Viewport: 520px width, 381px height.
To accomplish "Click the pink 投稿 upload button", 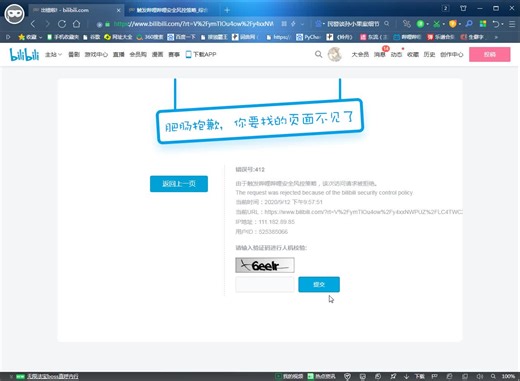I will tap(490, 54).
